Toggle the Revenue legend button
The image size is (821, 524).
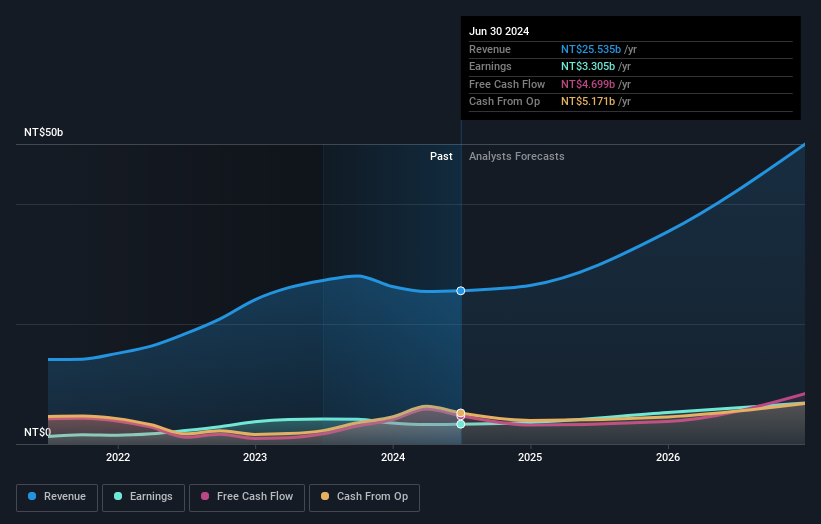click(x=57, y=497)
